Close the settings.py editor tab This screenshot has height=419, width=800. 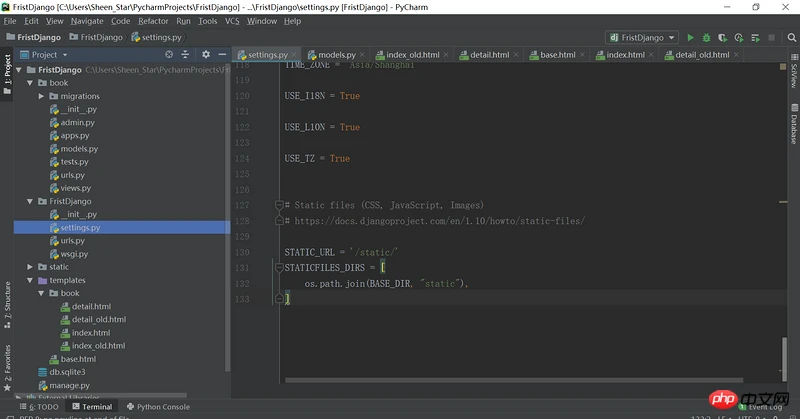294,55
